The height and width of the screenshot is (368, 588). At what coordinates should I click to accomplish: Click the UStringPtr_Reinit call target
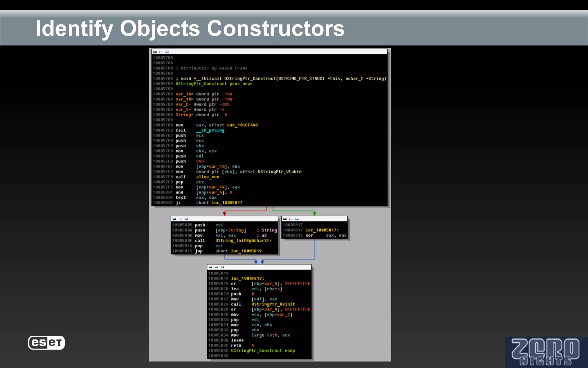[273, 304]
